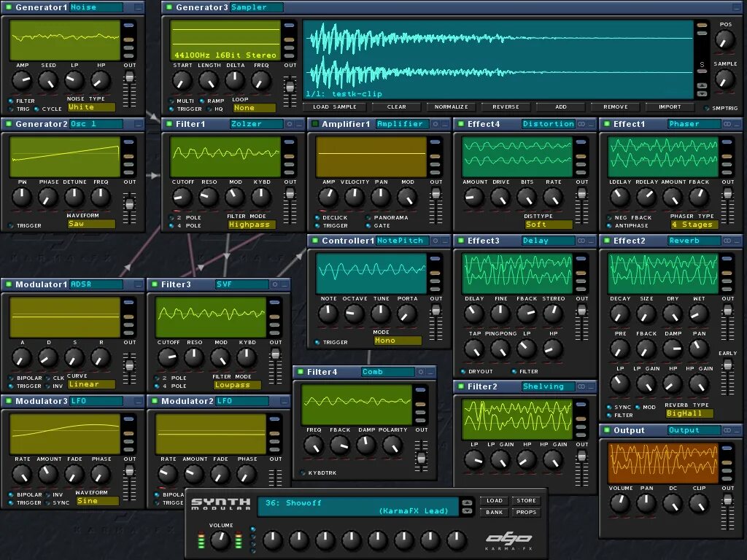This screenshot has height=560, width=747.
Task: Click the Filter3 header circle icon
Action: tap(275, 285)
